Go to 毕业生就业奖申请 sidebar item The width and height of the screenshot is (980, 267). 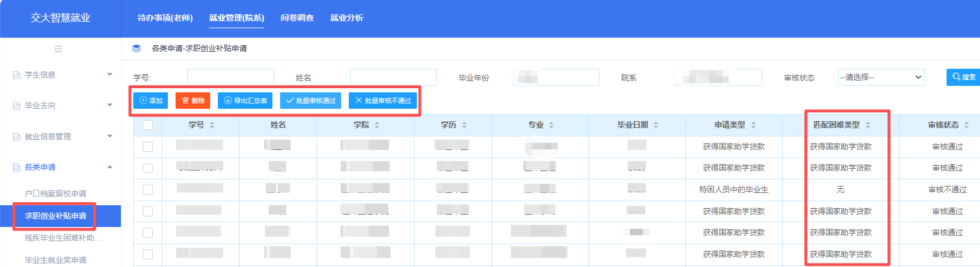[55, 259]
